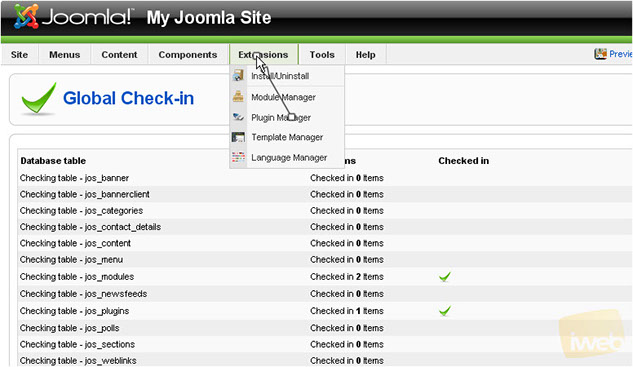Screen dimensions: 633x367
Task: Open the Content dropdown menu
Action: (x=119, y=55)
